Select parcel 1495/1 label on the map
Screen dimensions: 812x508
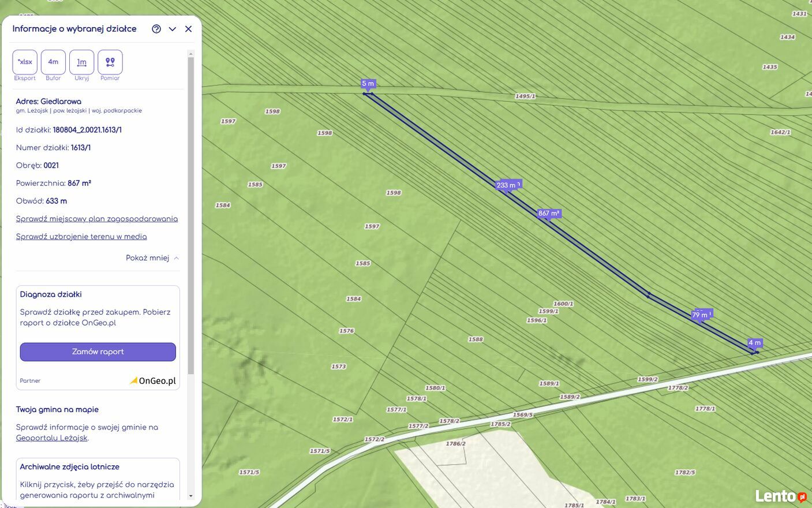point(525,96)
